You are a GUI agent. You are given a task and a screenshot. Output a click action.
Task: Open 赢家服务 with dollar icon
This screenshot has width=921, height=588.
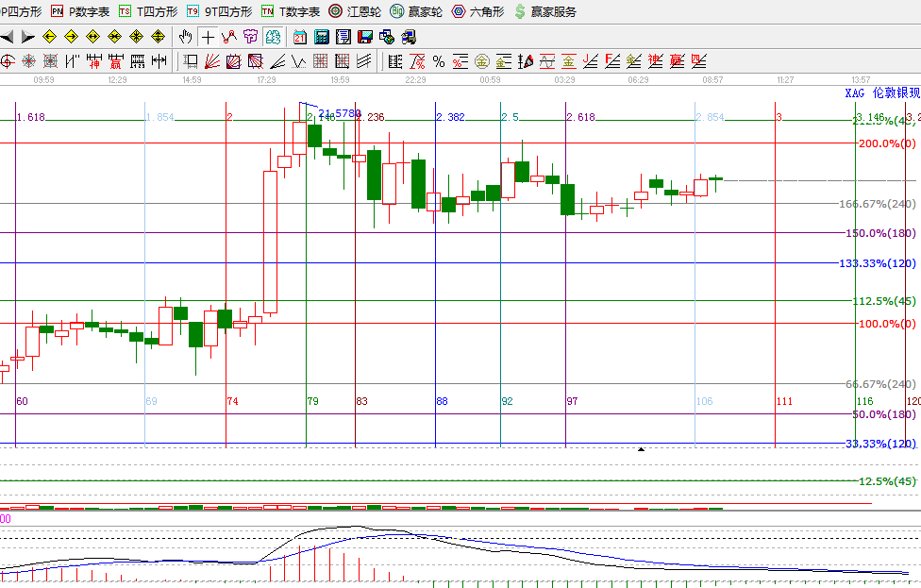544,11
